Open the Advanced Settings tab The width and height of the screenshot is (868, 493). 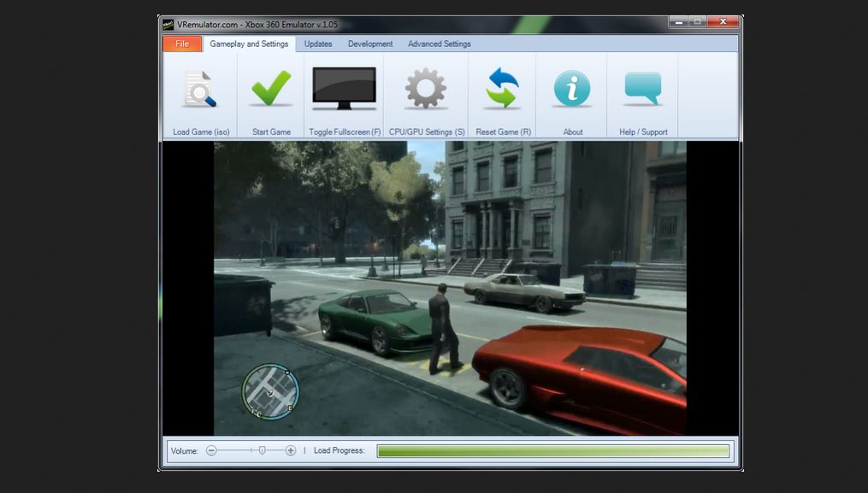(439, 44)
